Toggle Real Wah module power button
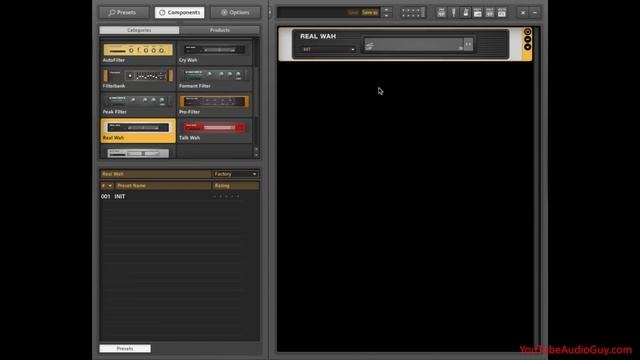Viewport: 640px width, 360px height. [527, 32]
